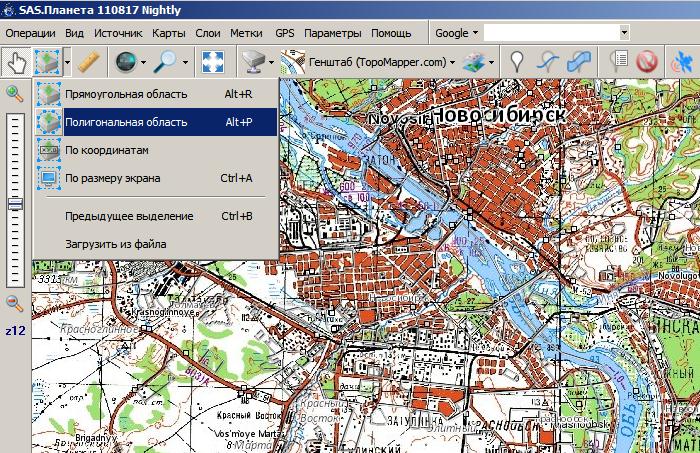Click the zoom out magnifier icon
This screenshot has width=700, height=453.
click(15, 303)
